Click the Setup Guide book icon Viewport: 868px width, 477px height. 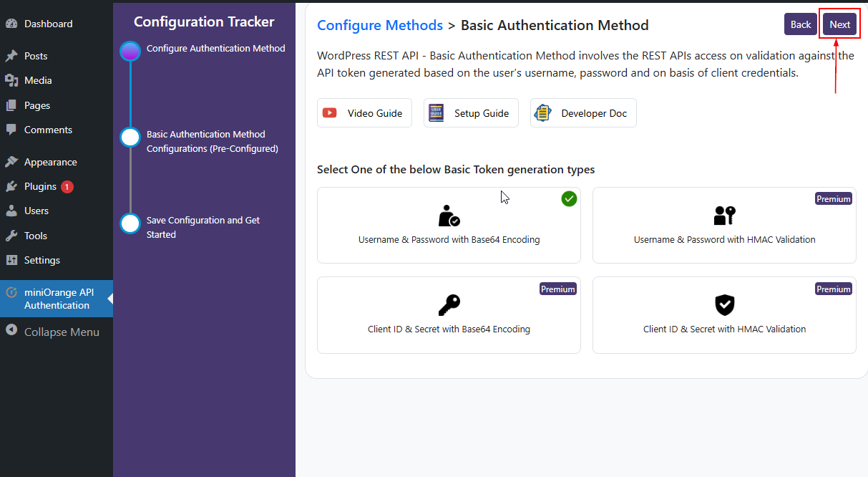[x=436, y=113]
